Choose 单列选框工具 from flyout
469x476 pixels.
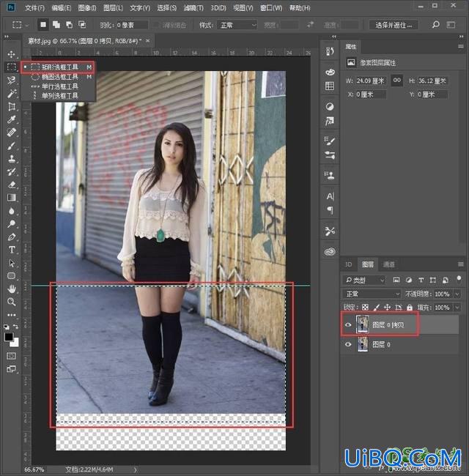pos(59,96)
